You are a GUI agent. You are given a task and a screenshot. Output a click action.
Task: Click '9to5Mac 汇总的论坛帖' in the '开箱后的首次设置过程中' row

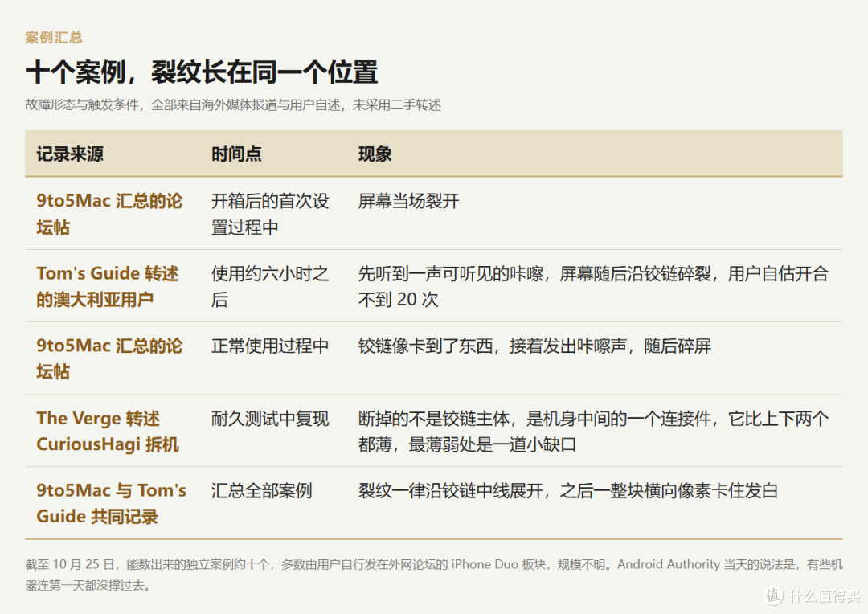(x=109, y=214)
